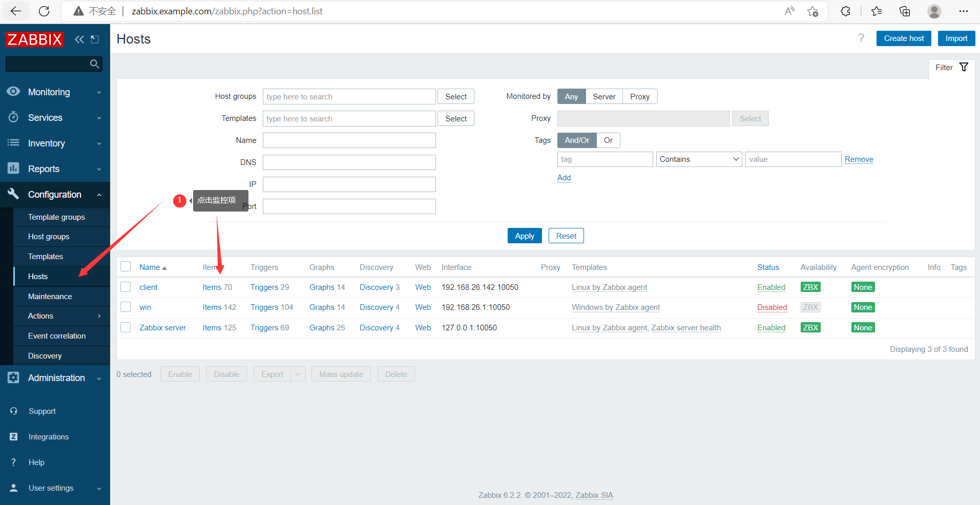
Task: Click the Name filter input field
Action: 349,140
